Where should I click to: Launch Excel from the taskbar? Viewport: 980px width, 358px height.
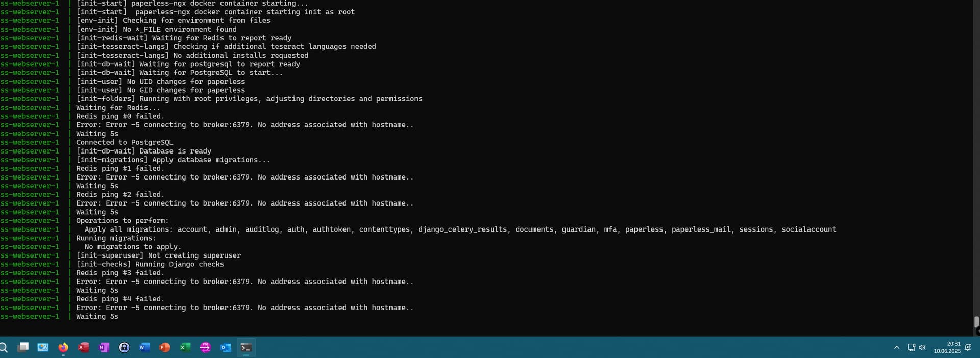point(185,348)
